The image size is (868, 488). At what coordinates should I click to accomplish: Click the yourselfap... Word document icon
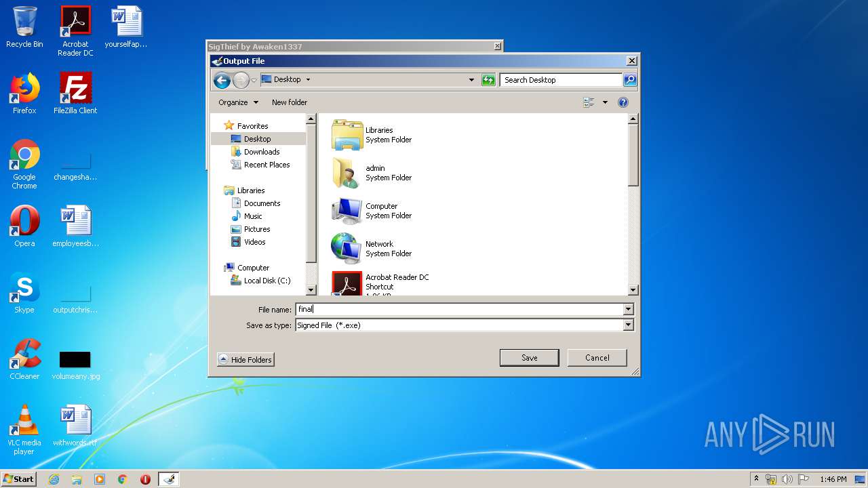click(126, 27)
